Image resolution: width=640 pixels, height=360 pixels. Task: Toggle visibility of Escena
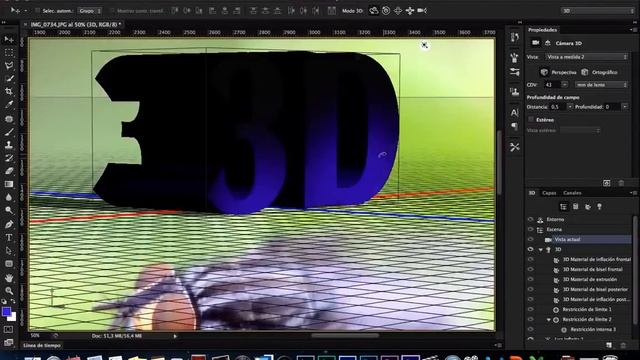pos(531,229)
